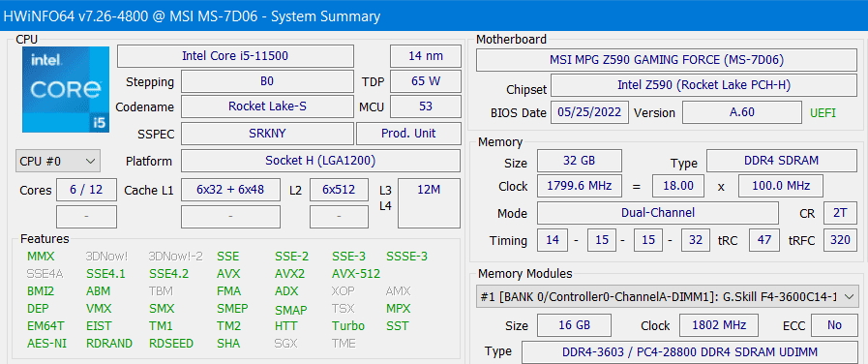
Task: Click the Cores value 6 / 12
Action: [x=86, y=190]
